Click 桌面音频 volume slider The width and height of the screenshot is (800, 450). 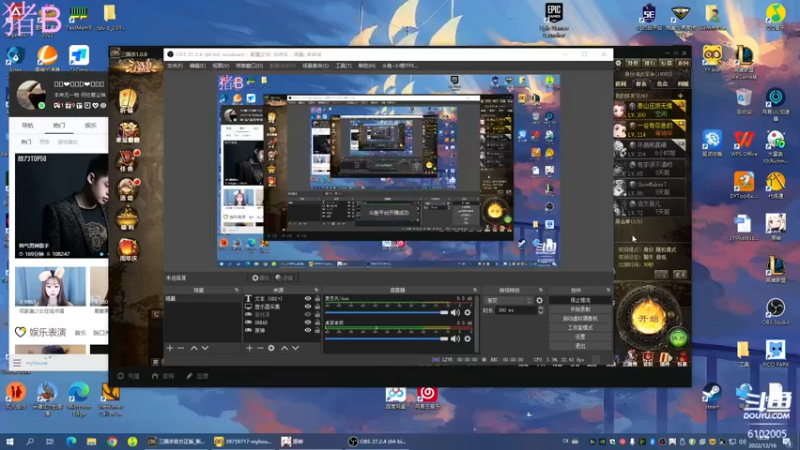click(386, 338)
